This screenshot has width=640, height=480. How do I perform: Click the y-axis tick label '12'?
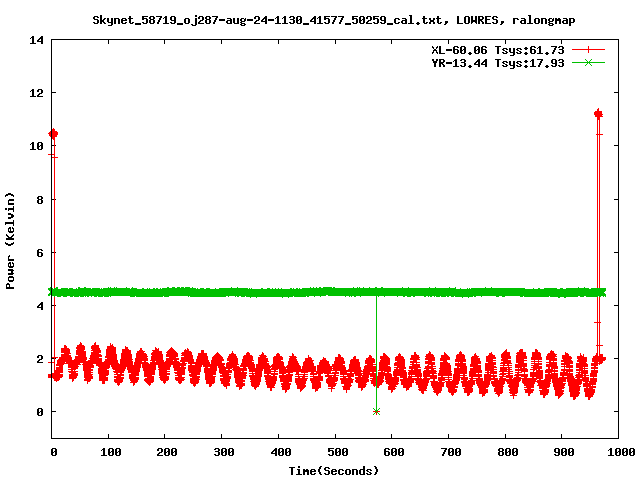tap(36, 93)
